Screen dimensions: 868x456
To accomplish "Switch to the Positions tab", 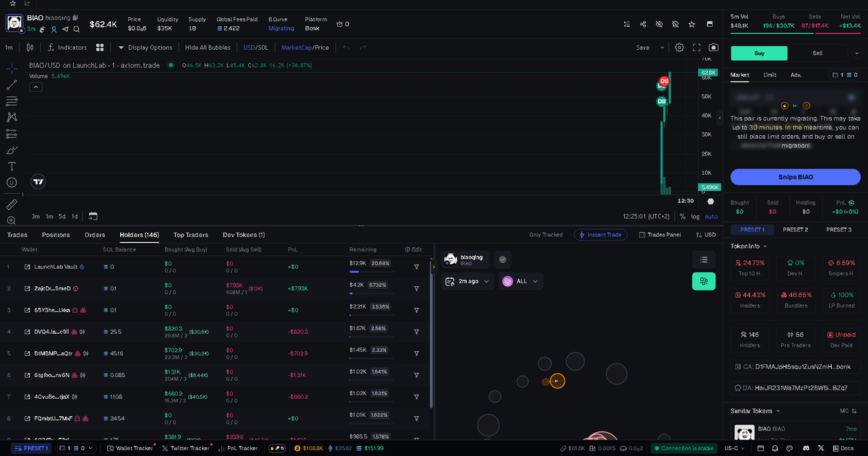I will (x=56, y=235).
